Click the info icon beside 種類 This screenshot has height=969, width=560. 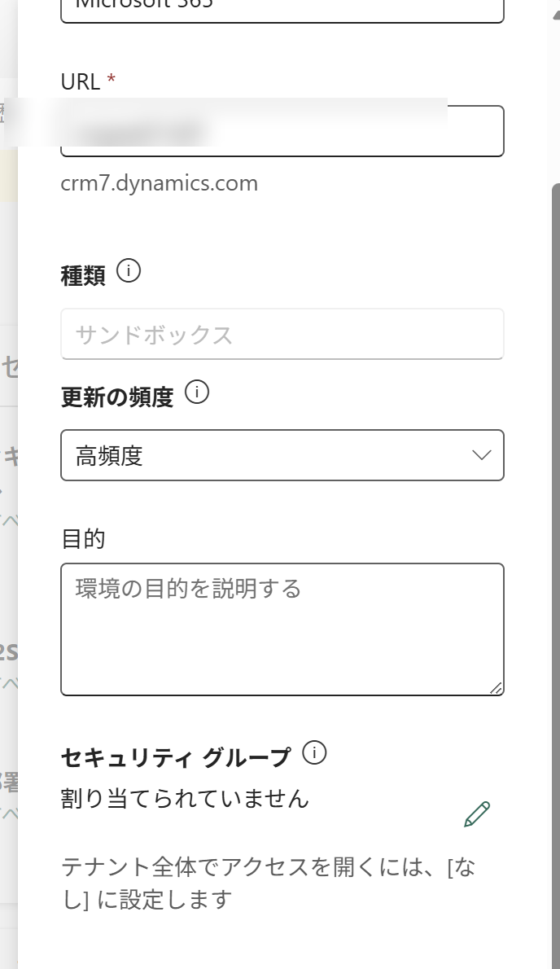tap(129, 270)
